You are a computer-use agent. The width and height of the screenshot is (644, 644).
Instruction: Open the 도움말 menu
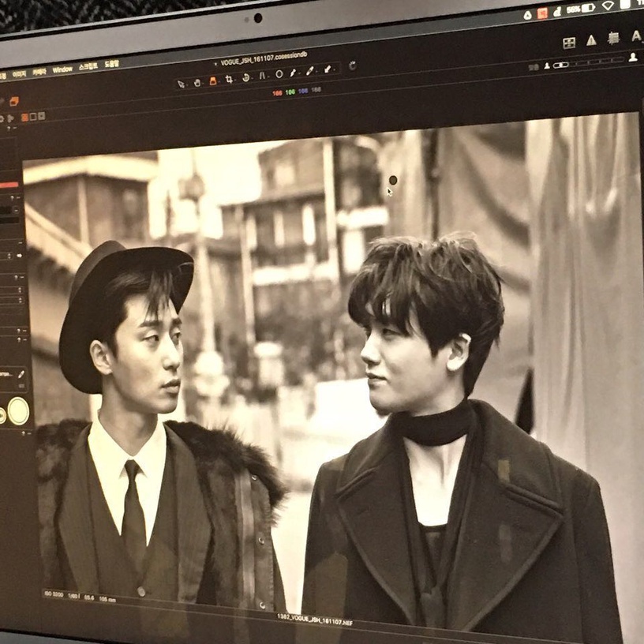coord(111,64)
